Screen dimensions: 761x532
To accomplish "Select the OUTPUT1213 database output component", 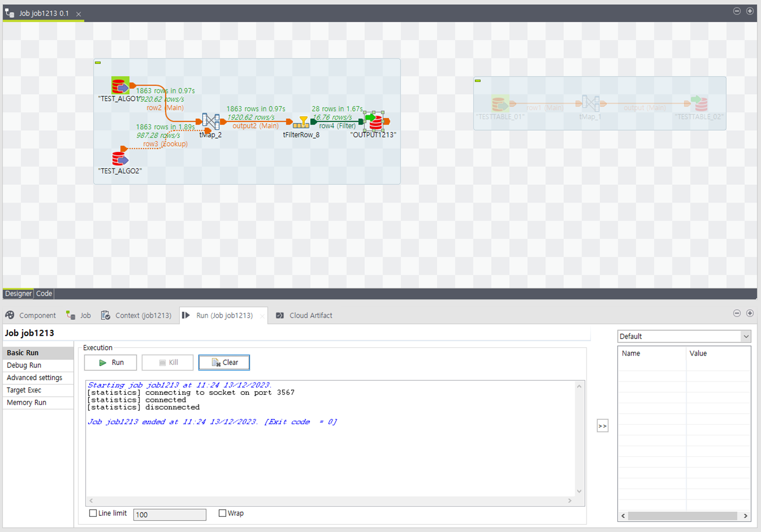I will pyautogui.click(x=374, y=122).
